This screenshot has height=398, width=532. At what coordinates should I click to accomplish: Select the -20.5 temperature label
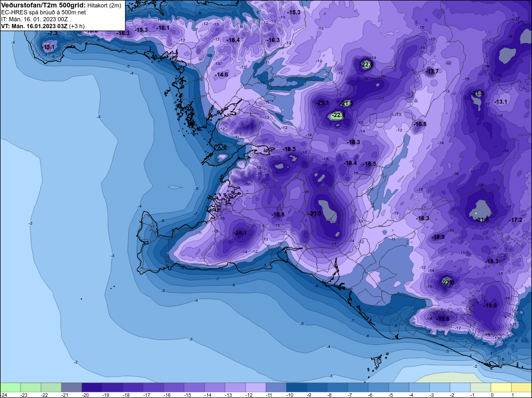314,213
